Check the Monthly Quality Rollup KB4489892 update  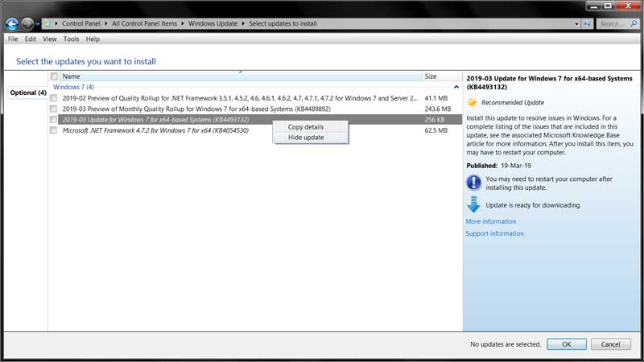tap(53, 109)
